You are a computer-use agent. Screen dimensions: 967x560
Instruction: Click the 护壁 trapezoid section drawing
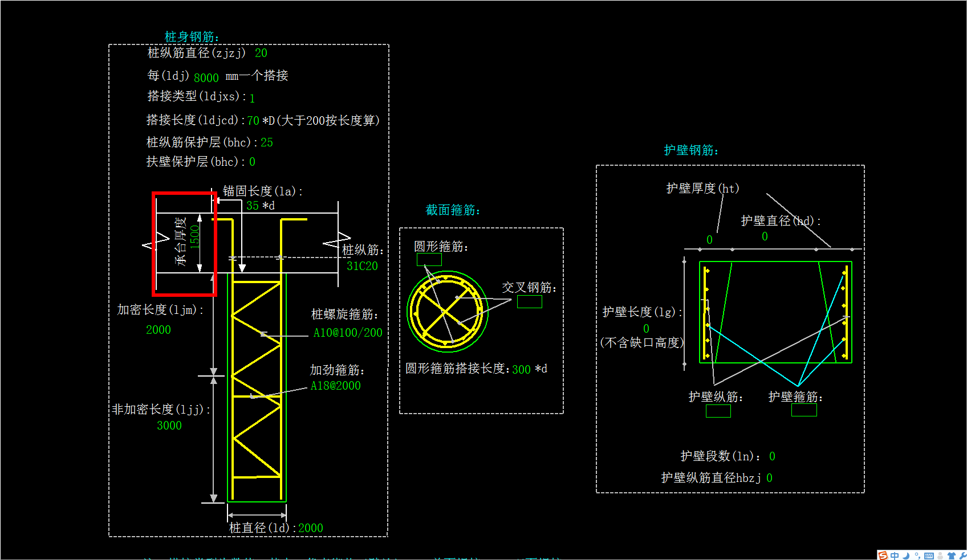click(775, 312)
